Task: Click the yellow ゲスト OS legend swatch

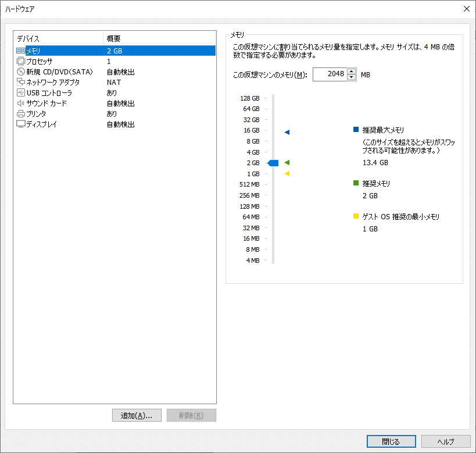Action: pos(356,216)
